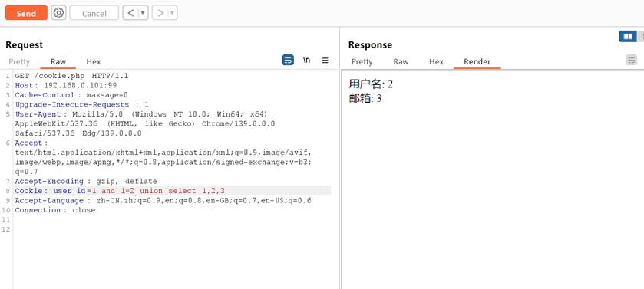Switch Request view to Pretty tab
The height and width of the screenshot is (289, 644).
click(x=19, y=62)
